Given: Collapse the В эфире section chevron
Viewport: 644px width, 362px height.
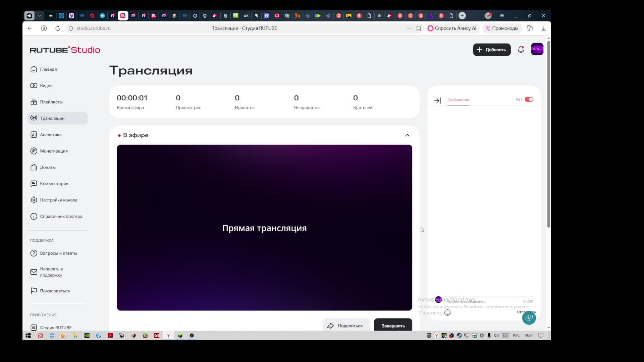Looking at the screenshot, I should pos(407,135).
